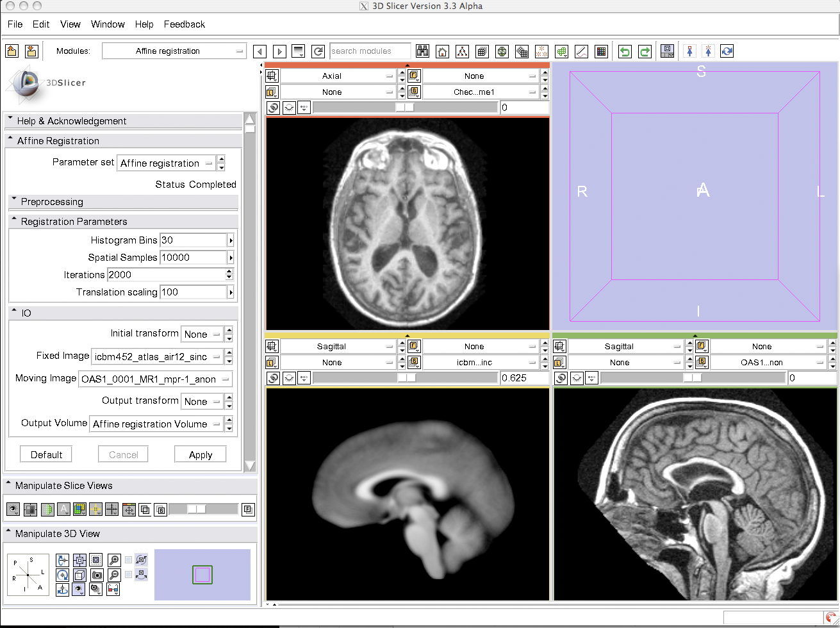Toggle the eye visibility icon in Axial slice view
This screenshot has width=840, height=628.
(x=288, y=108)
